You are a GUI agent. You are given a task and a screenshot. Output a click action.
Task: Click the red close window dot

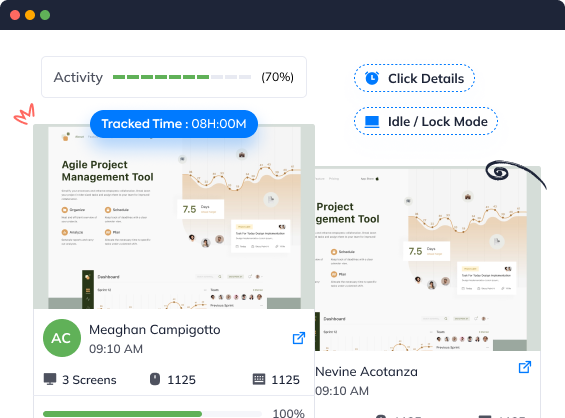point(15,15)
